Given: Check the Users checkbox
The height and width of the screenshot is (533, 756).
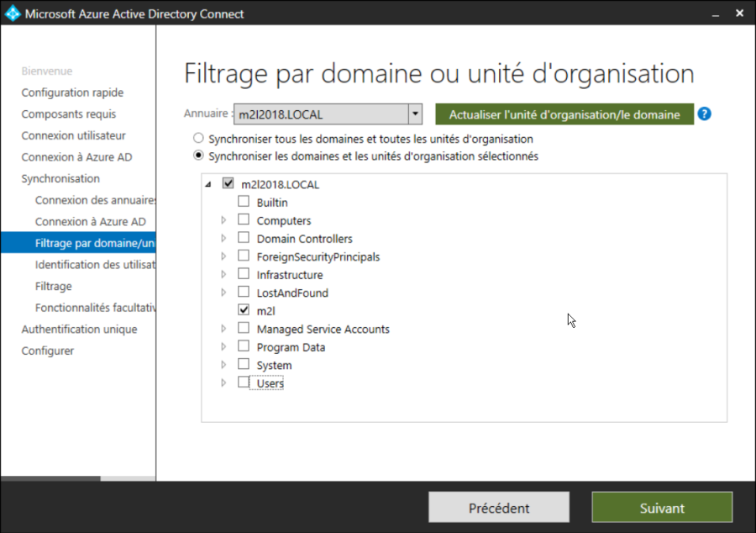Looking at the screenshot, I should coord(244,383).
